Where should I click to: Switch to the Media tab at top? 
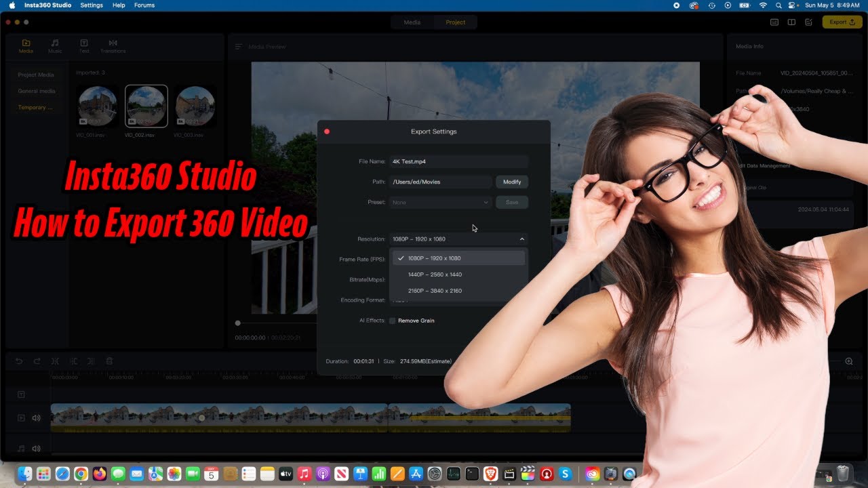[412, 22]
